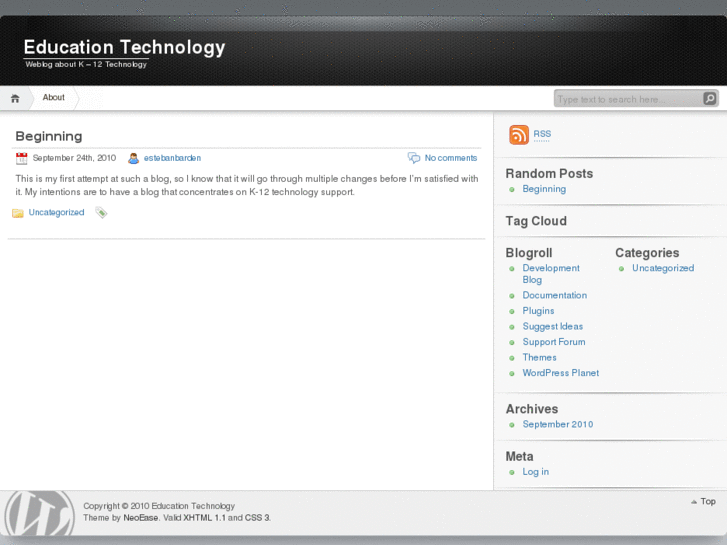
Task: Click the calendar icon beside September 24th
Action: [x=21, y=158]
